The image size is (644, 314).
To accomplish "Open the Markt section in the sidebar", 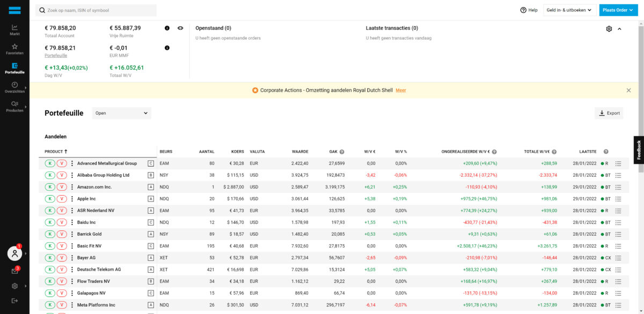I will [14, 30].
